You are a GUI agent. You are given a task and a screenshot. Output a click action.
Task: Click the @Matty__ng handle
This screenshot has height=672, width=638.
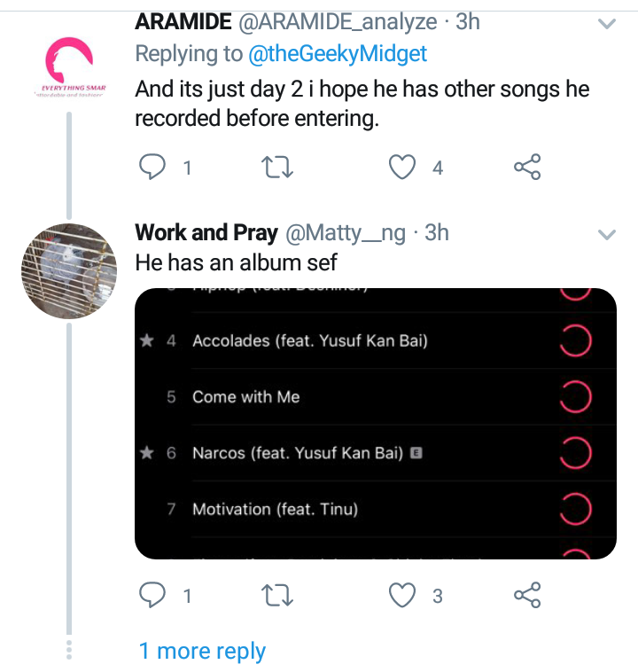(346, 233)
